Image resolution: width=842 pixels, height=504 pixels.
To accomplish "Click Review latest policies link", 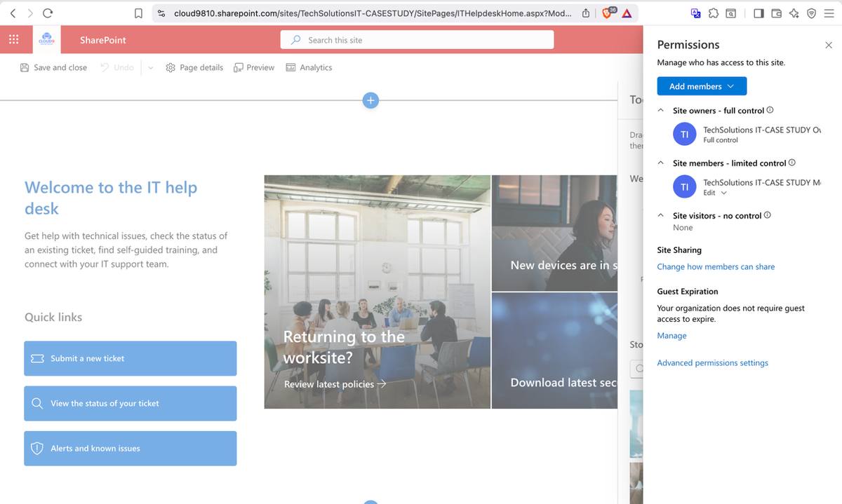I will pos(335,384).
